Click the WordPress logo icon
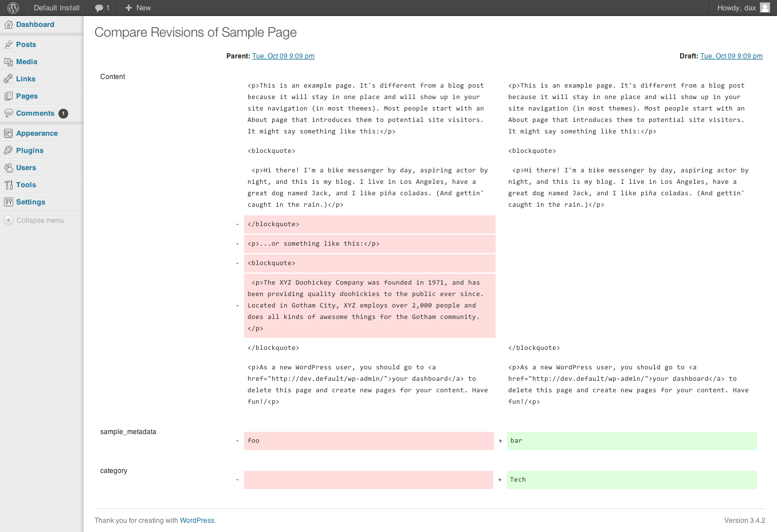Screen dimensions: 777x532 13,8
